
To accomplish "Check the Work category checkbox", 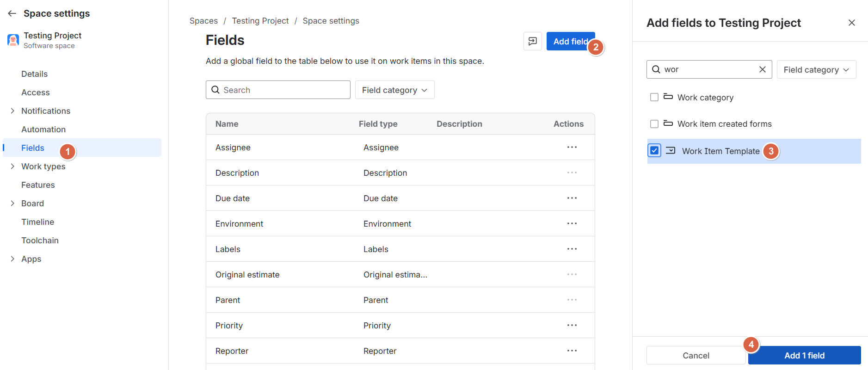I will (x=654, y=97).
